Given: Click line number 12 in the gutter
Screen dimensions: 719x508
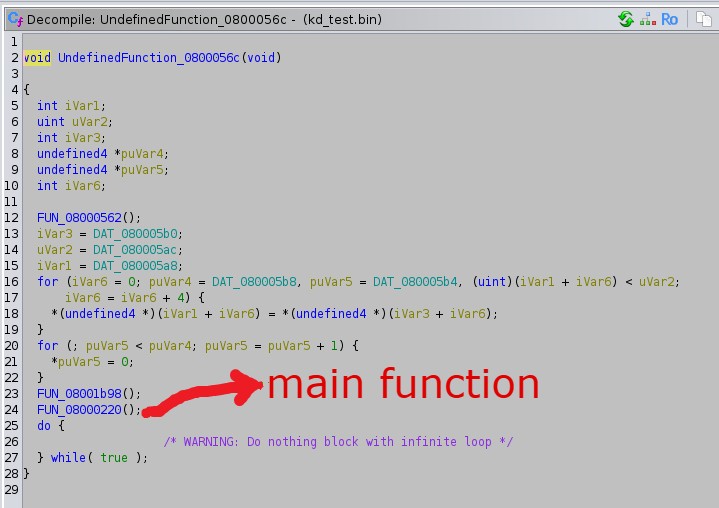Looking at the screenshot, I should click(11, 218).
